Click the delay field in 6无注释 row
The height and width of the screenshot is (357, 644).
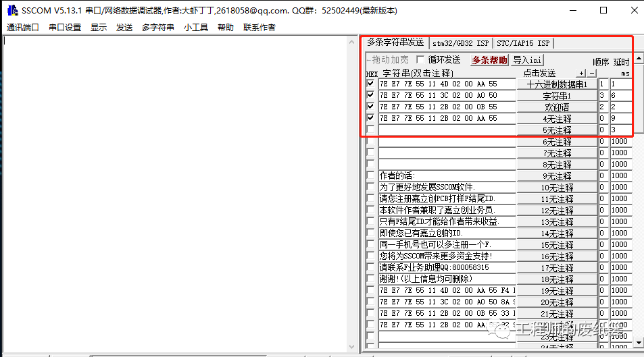pos(620,142)
